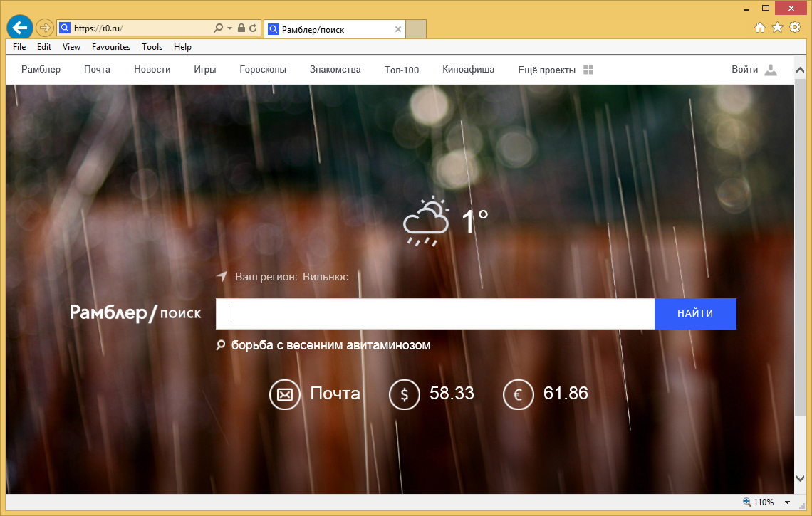Click the euro sign circle icon
The image size is (812, 516).
pyautogui.click(x=519, y=394)
